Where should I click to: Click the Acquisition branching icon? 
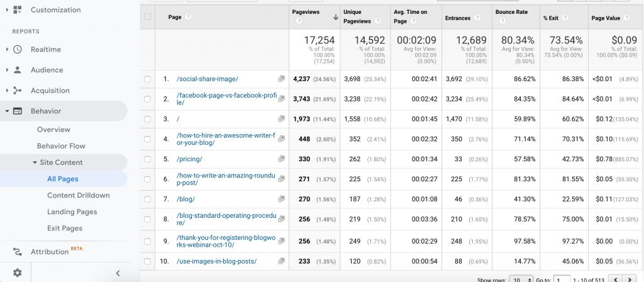[x=18, y=91]
